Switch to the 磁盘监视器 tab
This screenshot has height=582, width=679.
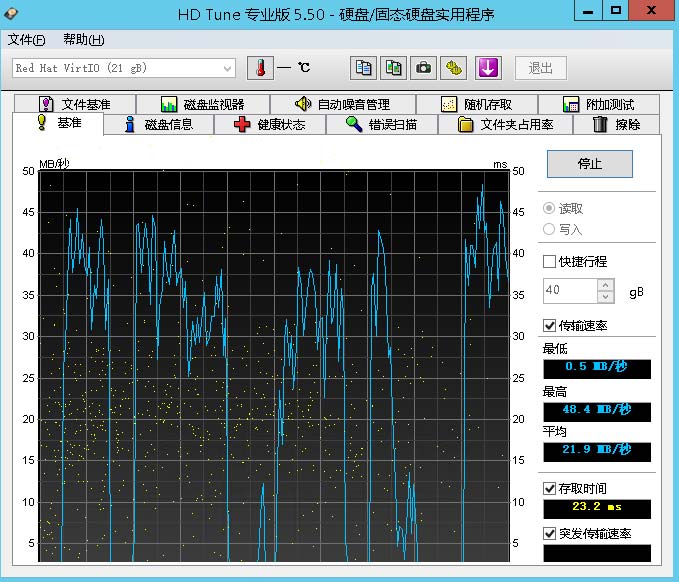coord(203,104)
